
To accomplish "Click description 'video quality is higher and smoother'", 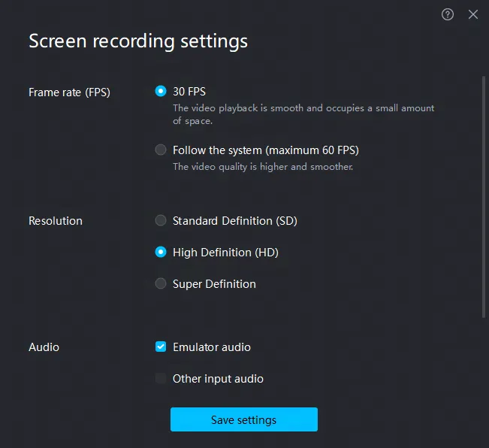I will click(x=263, y=167).
